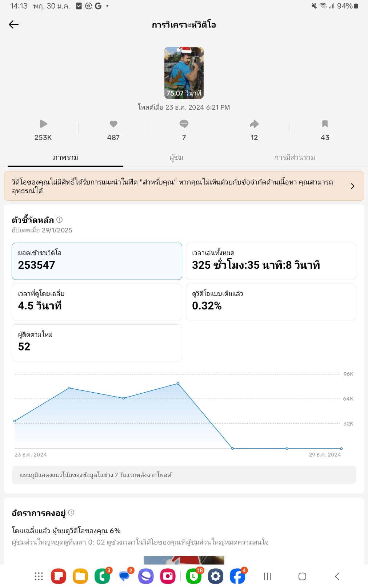Open the LINE app with badge 18
Screen dimensions: 368x588
tap(194, 576)
